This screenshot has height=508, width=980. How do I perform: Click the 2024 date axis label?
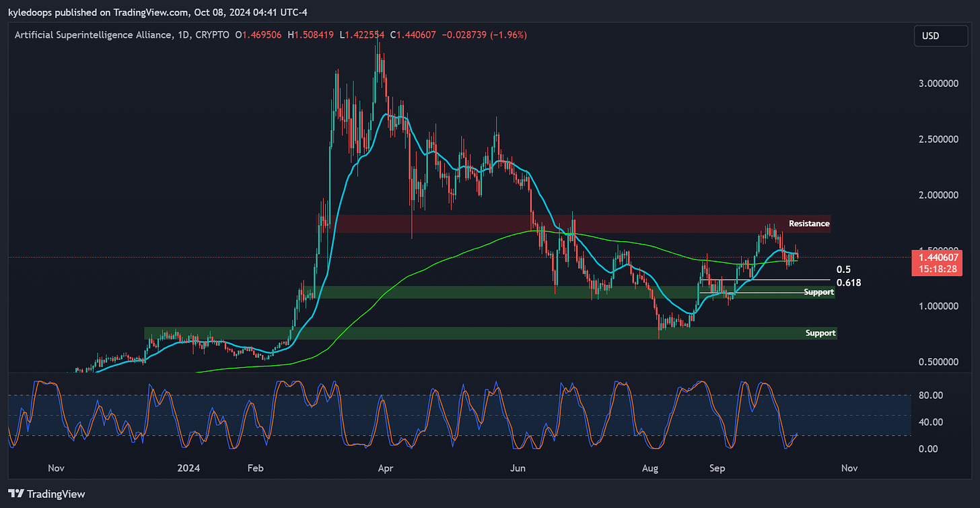point(188,468)
